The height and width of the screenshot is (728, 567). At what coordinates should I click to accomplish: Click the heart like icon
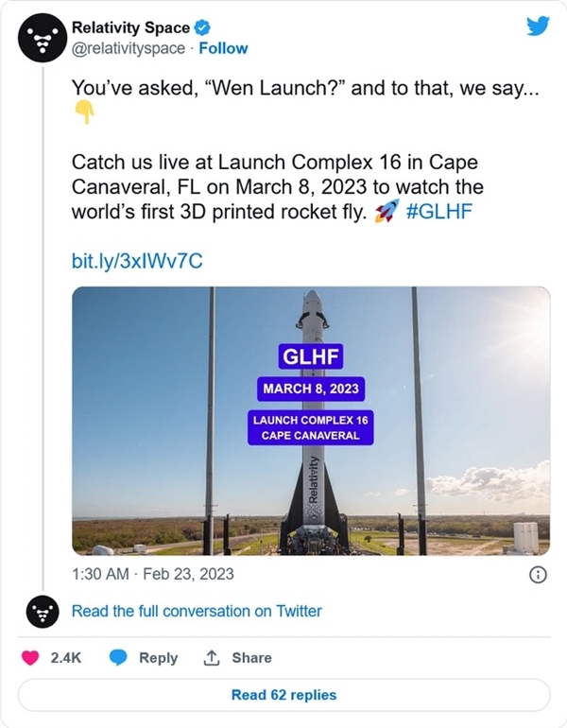point(30,658)
